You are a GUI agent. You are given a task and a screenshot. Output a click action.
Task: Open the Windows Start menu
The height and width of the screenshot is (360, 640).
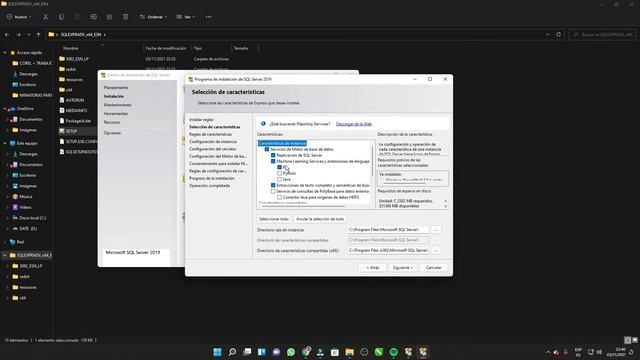pos(218,352)
